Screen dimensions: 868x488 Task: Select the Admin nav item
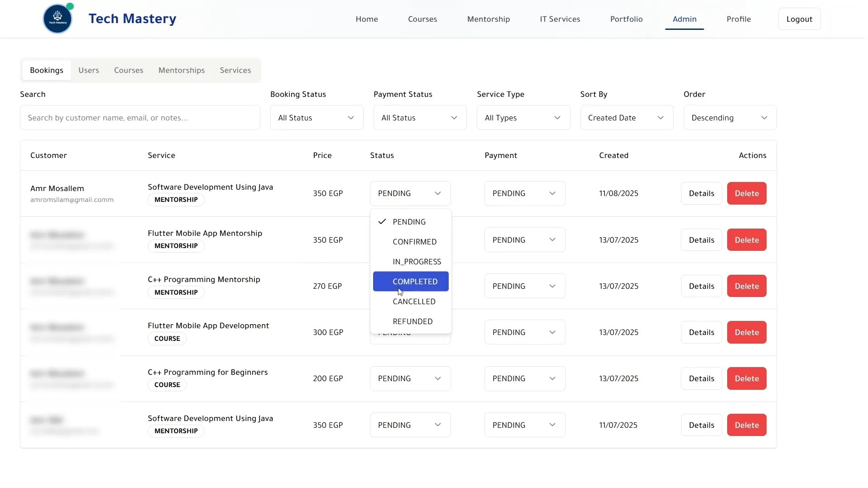point(684,19)
